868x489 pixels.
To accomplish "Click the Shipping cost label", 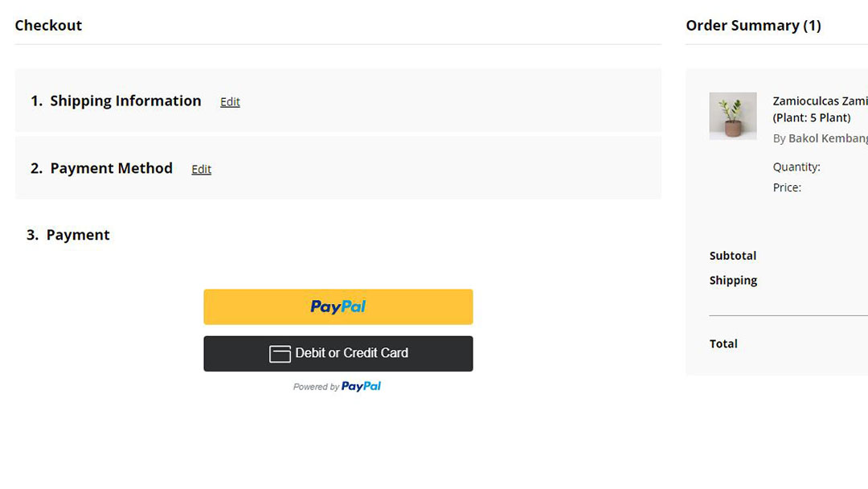I will pyautogui.click(x=733, y=280).
